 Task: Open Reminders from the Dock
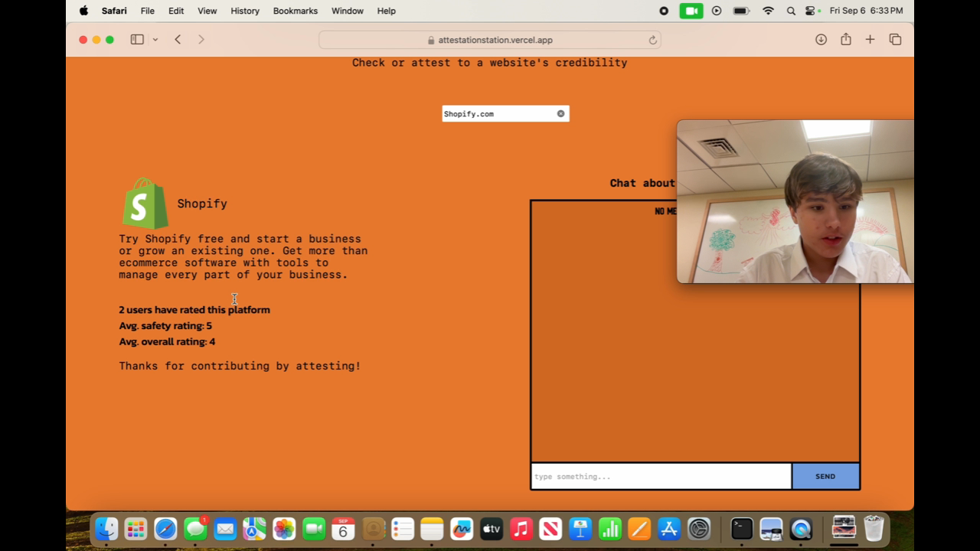tap(403, 529)
